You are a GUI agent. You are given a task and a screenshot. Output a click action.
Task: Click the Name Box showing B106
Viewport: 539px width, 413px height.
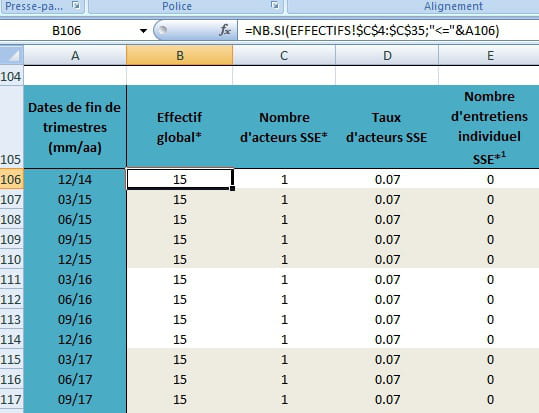67,31
